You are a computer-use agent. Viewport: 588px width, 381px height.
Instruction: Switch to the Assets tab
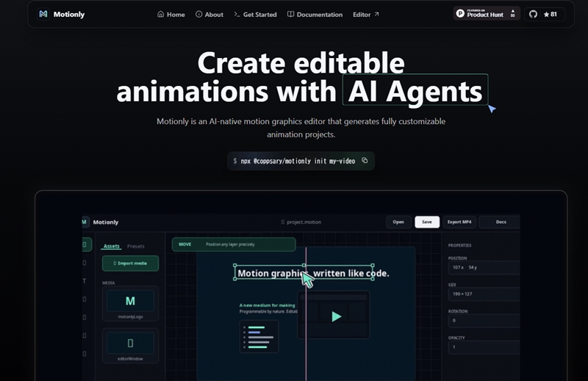tap(112, 246)
